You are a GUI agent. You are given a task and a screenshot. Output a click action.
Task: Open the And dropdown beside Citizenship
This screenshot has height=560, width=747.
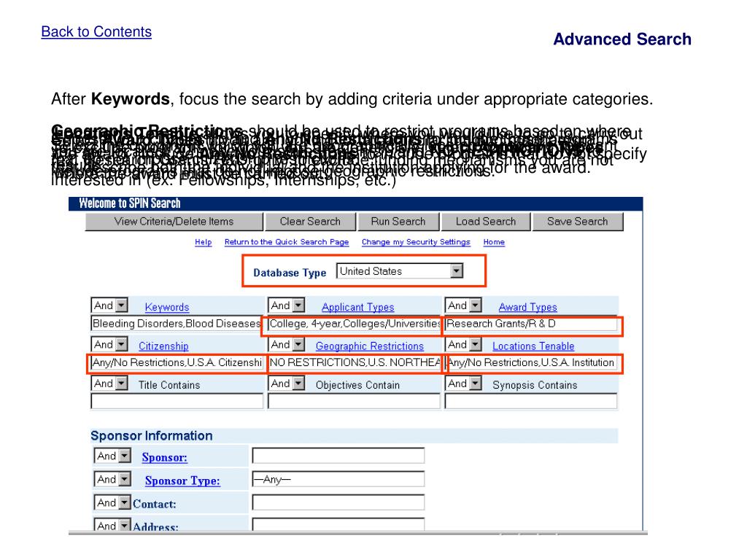pos(109,344)
